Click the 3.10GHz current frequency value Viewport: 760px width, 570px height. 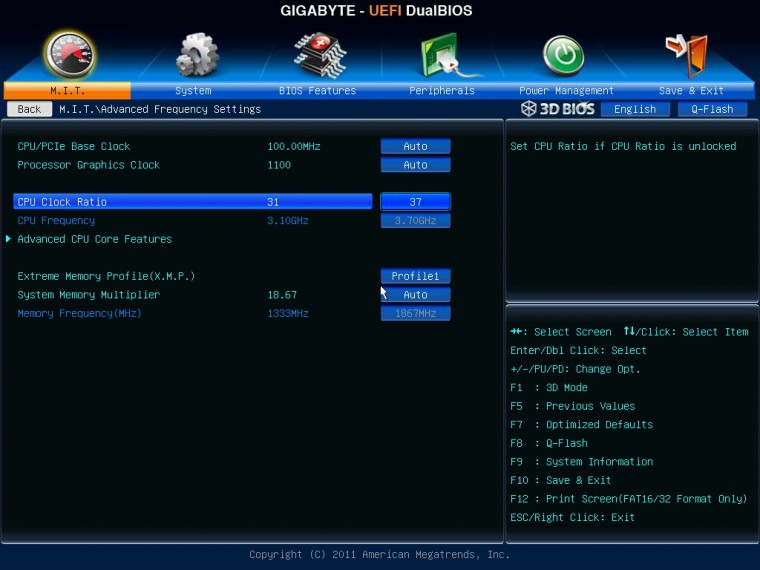tap(288, 221)
